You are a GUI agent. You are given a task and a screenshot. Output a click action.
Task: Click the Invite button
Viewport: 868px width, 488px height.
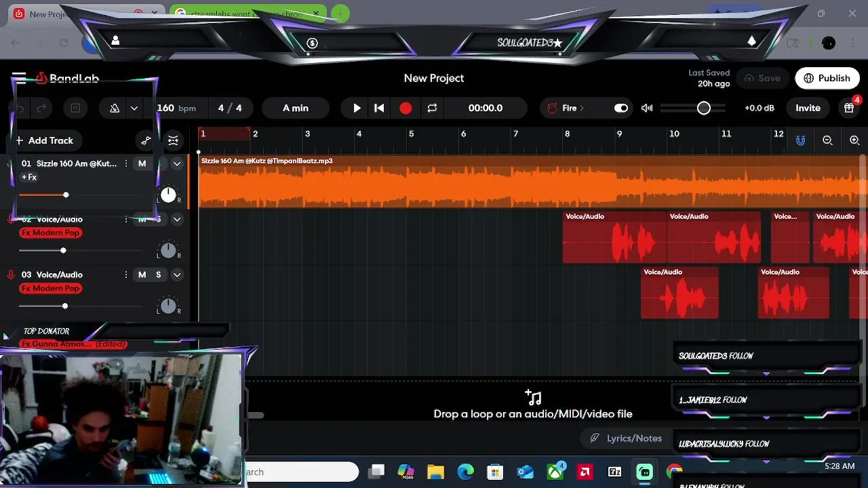(x=808, y=108)
